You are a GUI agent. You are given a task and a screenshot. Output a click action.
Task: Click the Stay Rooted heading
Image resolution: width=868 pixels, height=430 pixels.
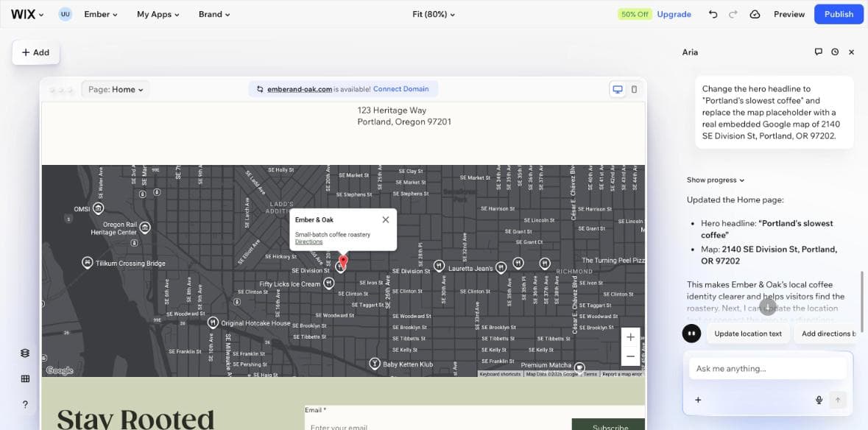(x=135, y=419)
